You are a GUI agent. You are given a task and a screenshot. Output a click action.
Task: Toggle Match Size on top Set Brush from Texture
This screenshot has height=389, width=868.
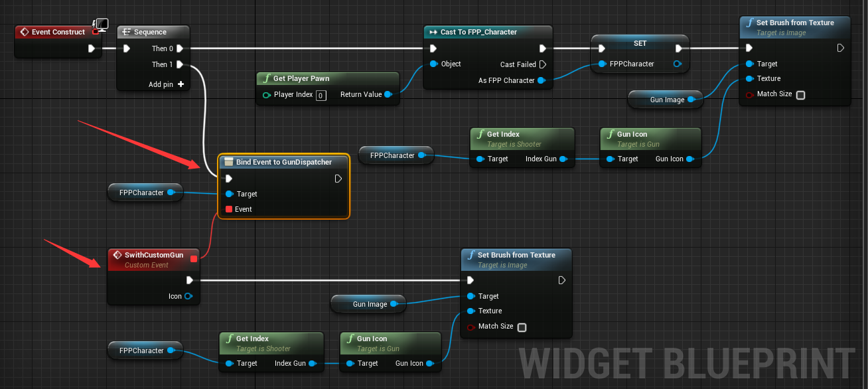[x=800, y=95]
